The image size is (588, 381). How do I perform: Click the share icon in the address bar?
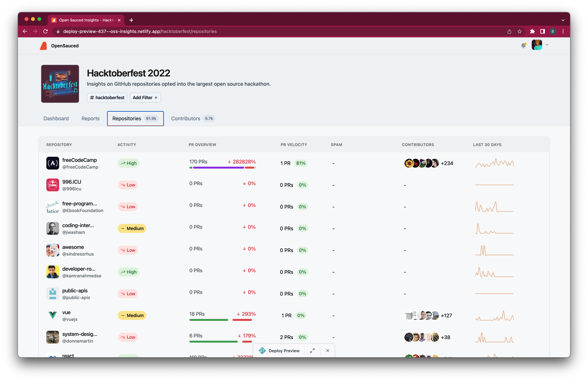coord(509,31)
